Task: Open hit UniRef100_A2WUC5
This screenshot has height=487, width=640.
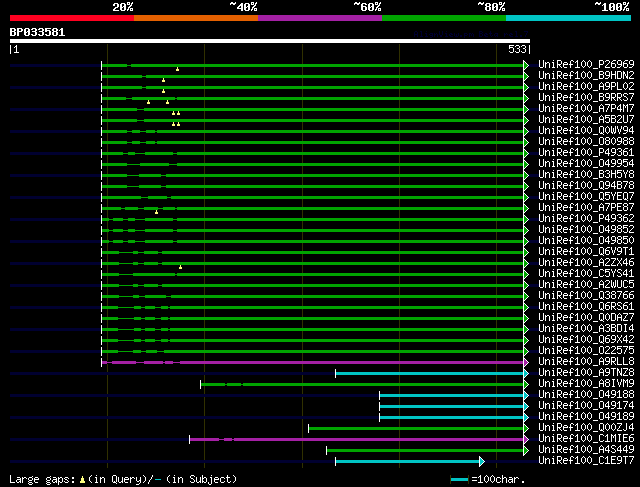Action: click(586, 285)
